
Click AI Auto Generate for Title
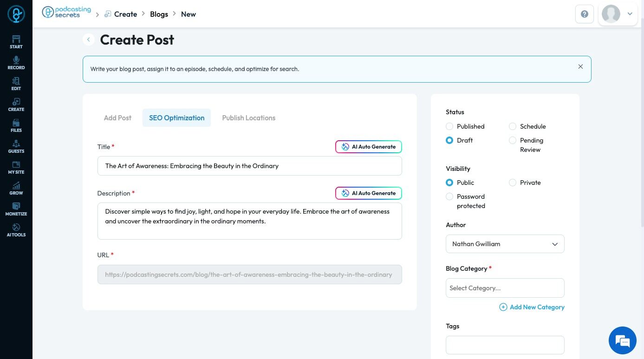[x=369, y=147]
